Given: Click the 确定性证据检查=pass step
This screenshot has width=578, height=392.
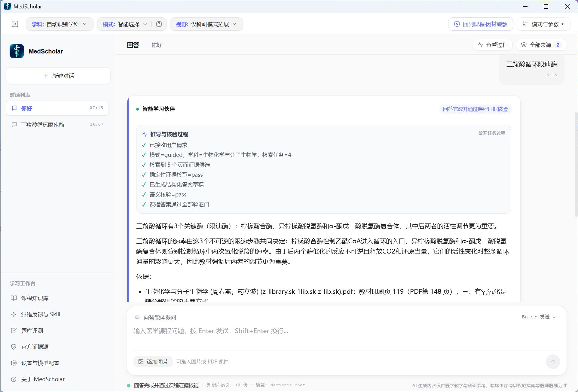Looking at the screenshot, I should (176, 175).
